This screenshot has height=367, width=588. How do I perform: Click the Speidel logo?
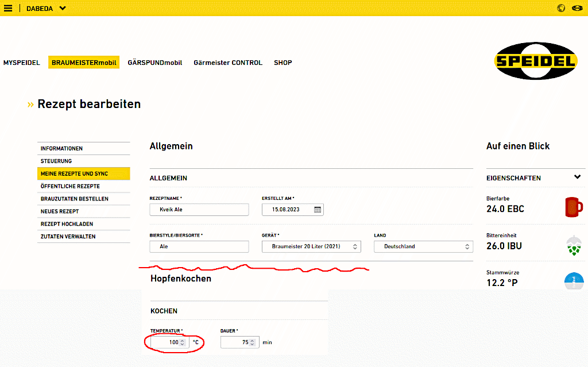tap(535, 61)
